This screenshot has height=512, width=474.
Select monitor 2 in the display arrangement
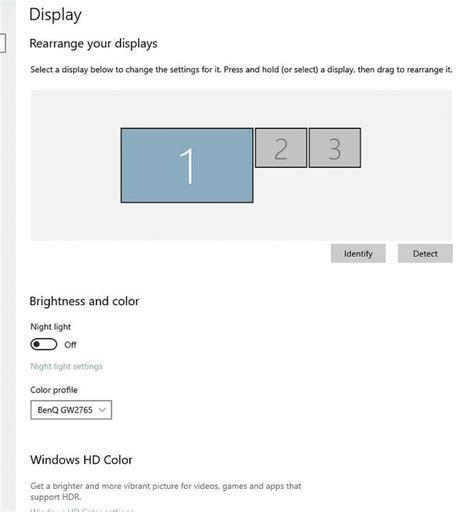[x=281, y=148]
